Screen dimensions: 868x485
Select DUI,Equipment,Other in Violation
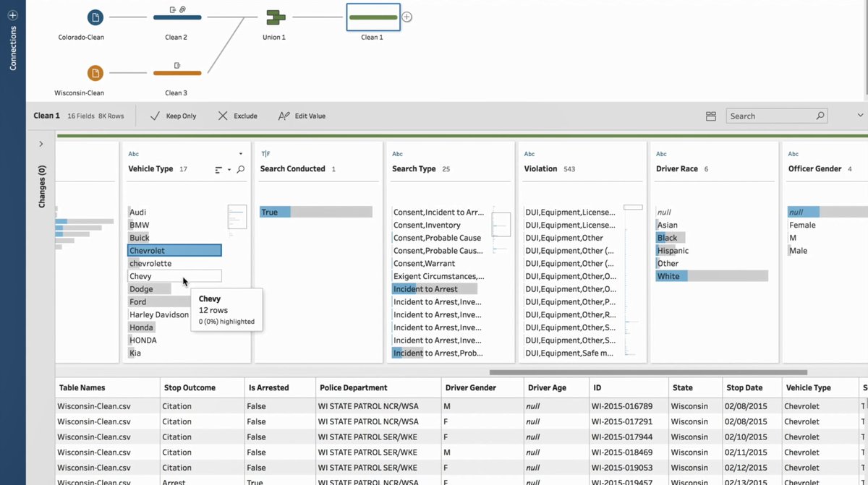point(571,238)
